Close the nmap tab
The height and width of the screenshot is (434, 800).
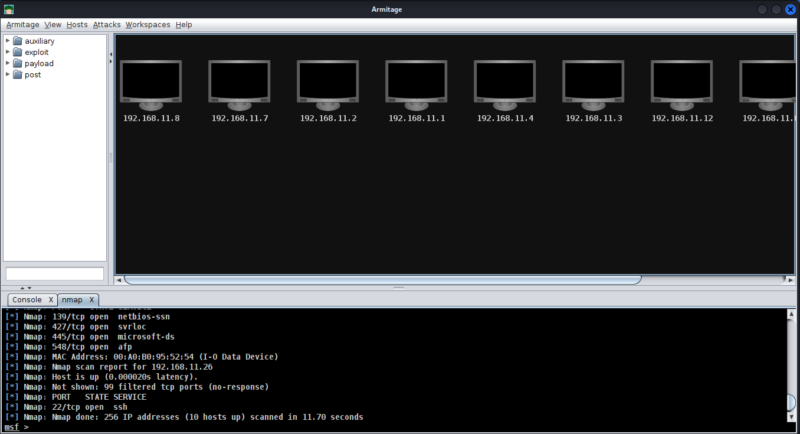click(91, 299)
